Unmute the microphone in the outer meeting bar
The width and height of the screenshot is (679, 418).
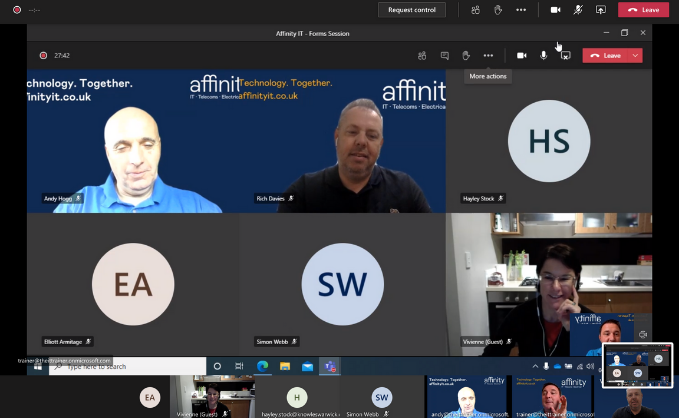pyautogui.click(x=578, y=10)
